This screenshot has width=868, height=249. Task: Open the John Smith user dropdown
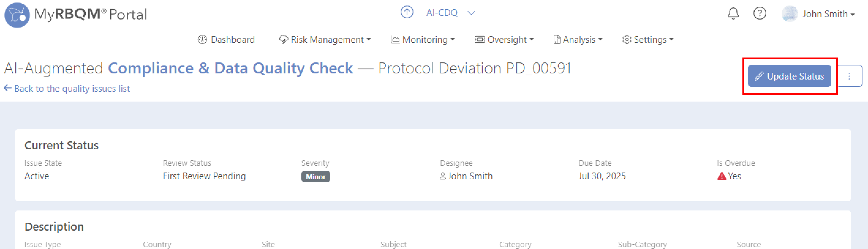[x=828, y=14]
